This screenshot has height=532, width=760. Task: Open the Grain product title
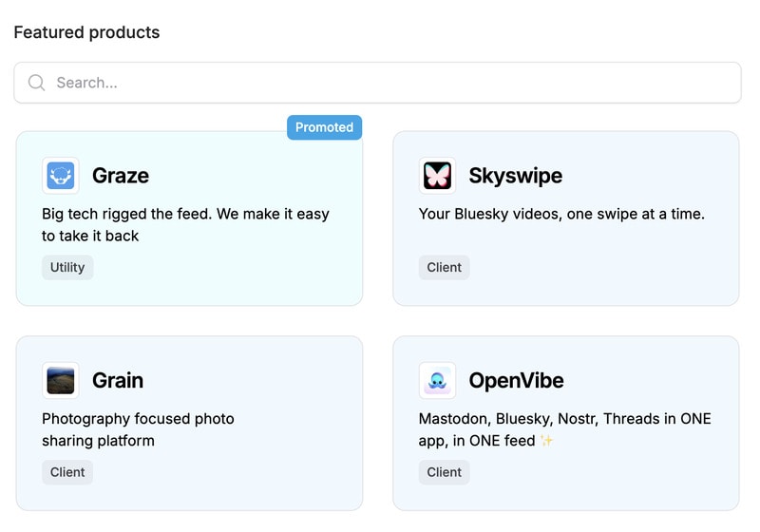pos(118,380)
